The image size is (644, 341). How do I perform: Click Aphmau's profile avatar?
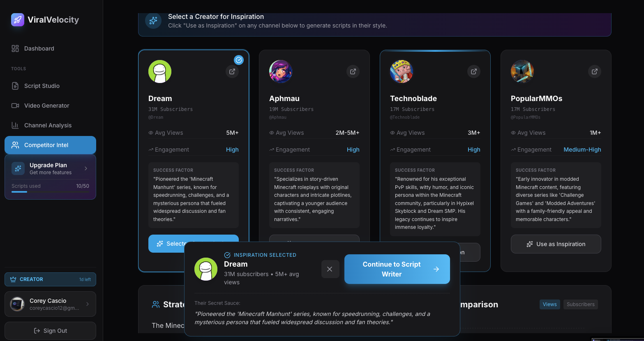281,71
